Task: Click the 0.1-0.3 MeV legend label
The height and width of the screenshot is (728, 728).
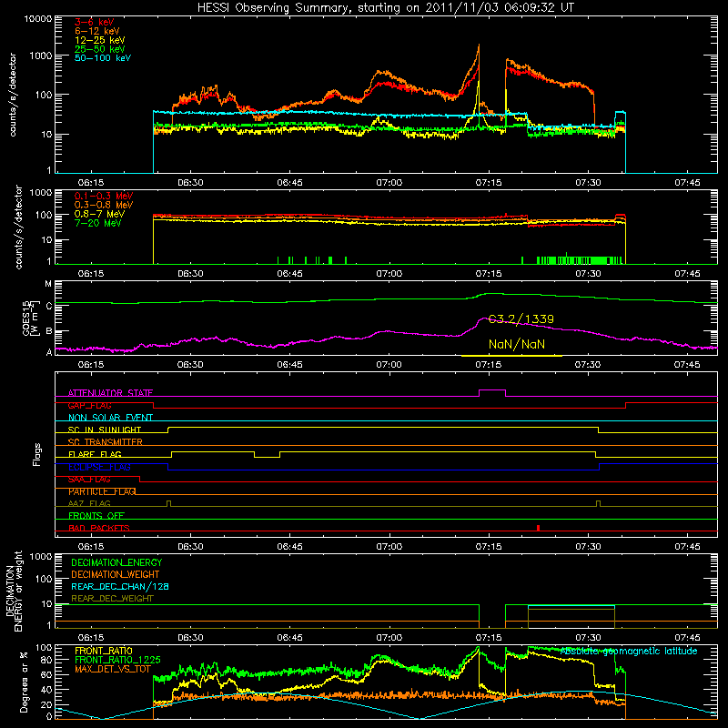Action: tap(104, 196)
